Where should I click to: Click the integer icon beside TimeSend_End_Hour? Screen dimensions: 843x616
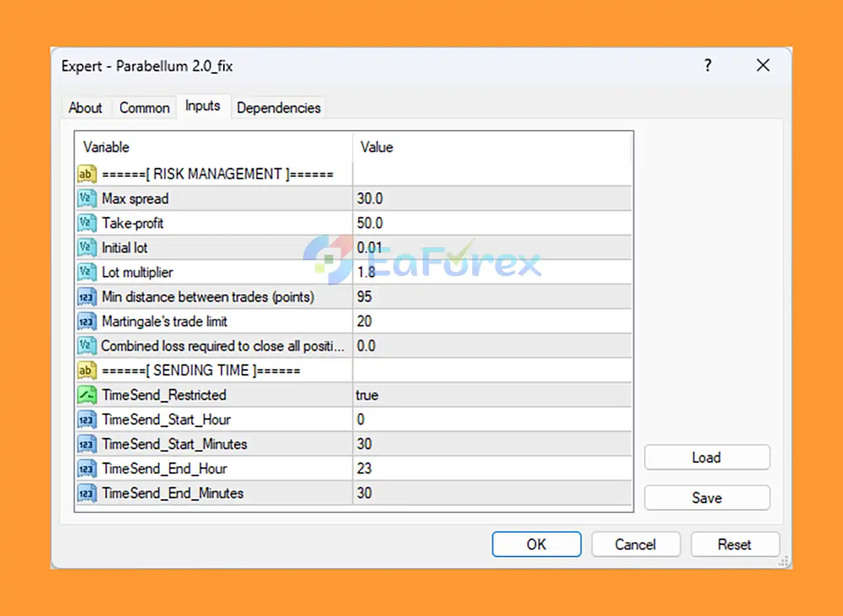pos(87,468)
